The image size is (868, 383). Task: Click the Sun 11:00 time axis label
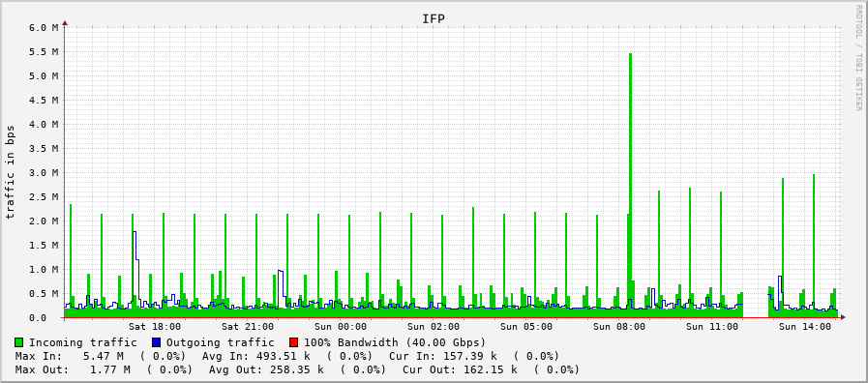[712, 327]
